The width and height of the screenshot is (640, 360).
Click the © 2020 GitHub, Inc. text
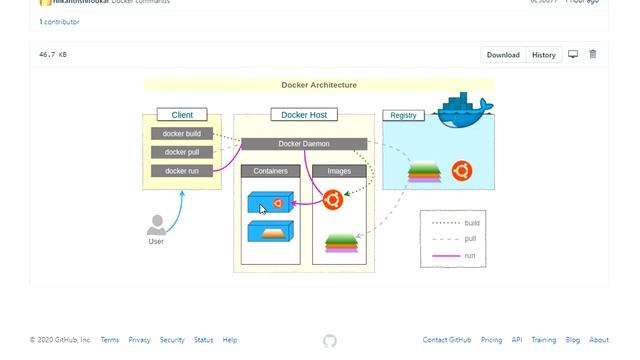coord(60,340)
